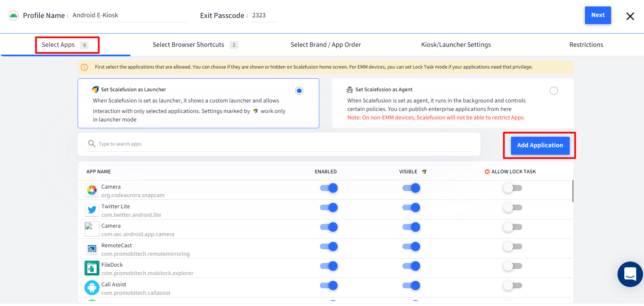Click the RemoteCast cast icon
The image size is (644, 306).
(92, 249)
